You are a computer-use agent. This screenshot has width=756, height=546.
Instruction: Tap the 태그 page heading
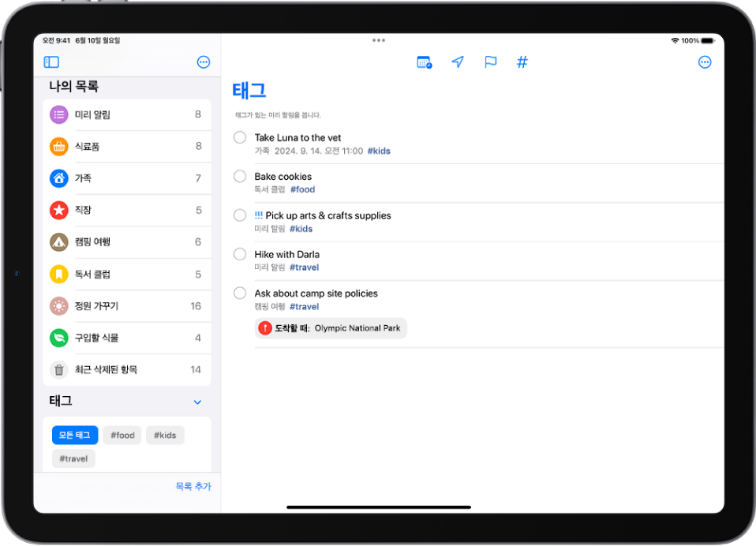pos(249,91)
